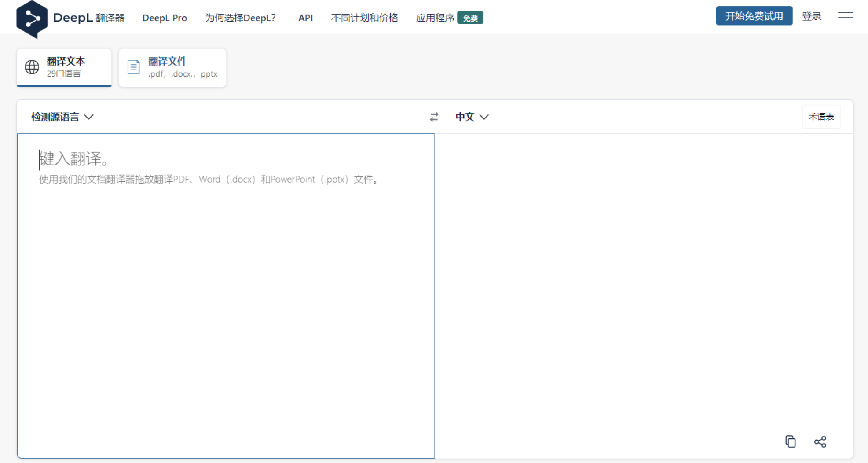The image size is (868, 463).
Task: Open the hamburger menu icon
Action: pos(845,17)
